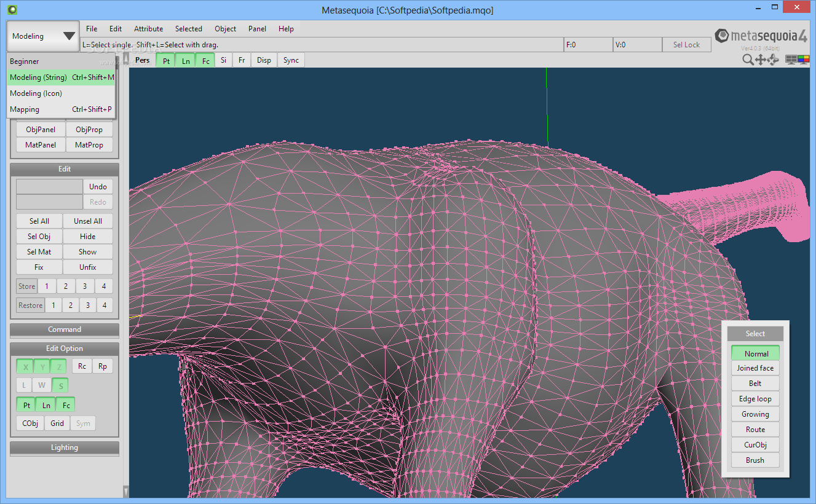Open the Attribute menu

coord(149,29)
